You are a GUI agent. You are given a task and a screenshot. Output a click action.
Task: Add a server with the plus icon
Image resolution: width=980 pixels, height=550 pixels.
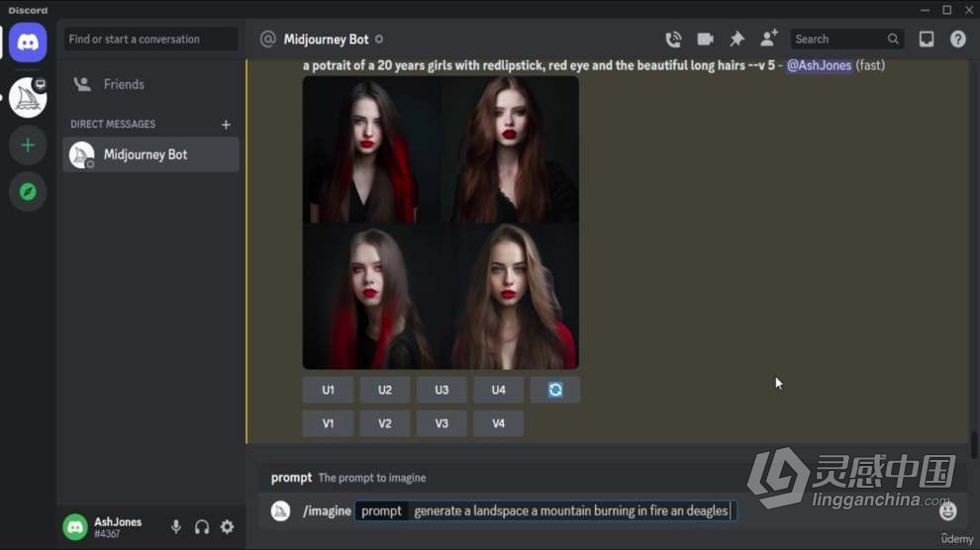[28, 145]
